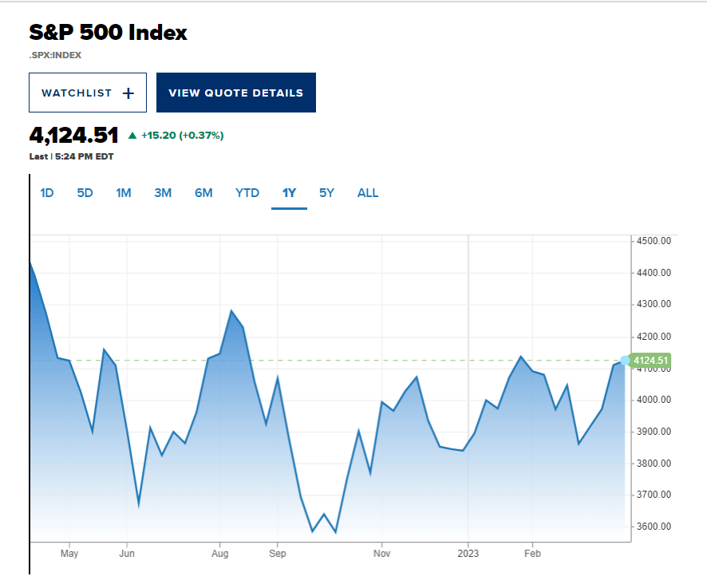Click the Sep label on the x-axis
This screenshot has height=588, width=707.
[278, 553]
